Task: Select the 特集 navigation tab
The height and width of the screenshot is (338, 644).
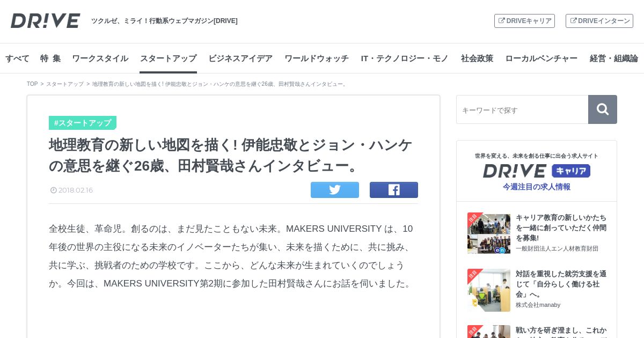Action: [x=50, y=58]
